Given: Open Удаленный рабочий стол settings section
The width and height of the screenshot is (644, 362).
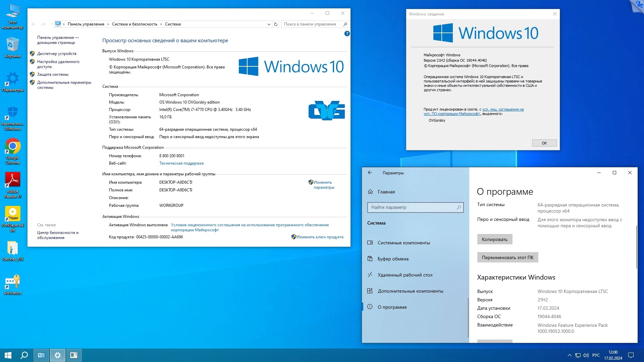Looking at the screenshot, I should pyautogui.click(x=405, y=275).
